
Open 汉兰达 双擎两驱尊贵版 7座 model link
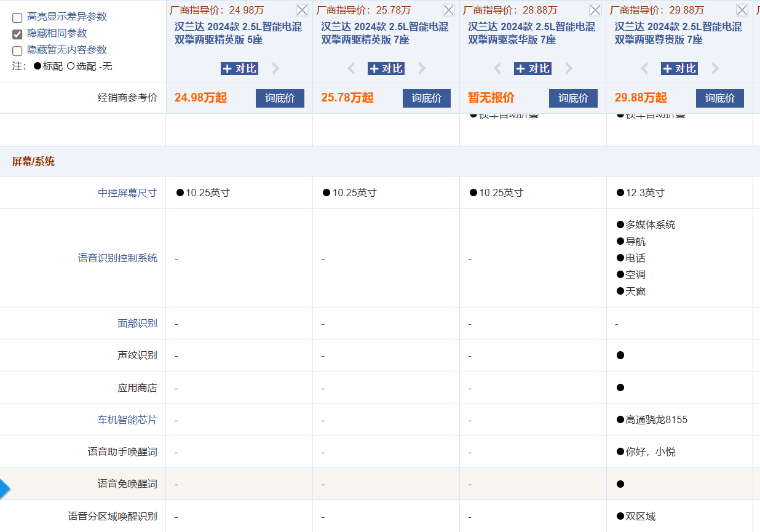point(679,33)
